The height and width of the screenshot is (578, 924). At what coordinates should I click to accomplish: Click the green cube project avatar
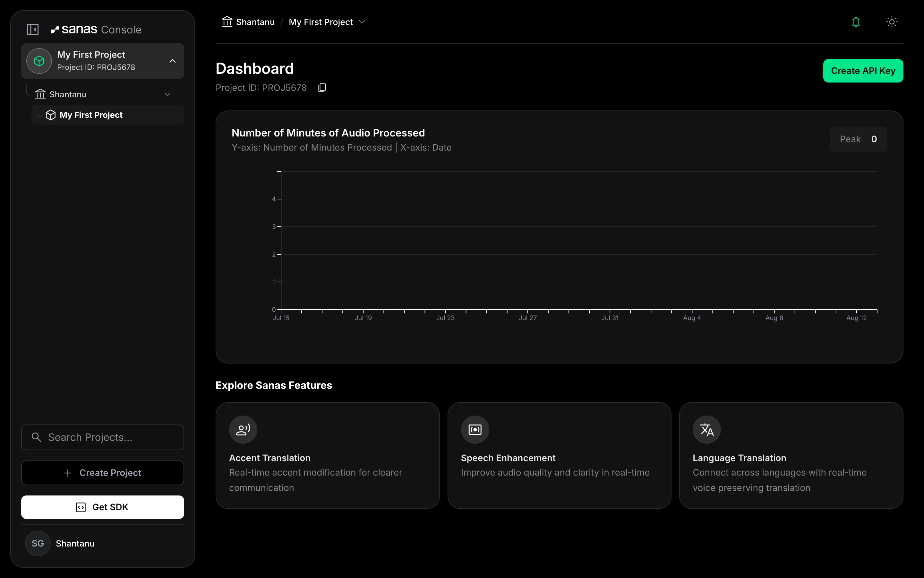(39, 61)
